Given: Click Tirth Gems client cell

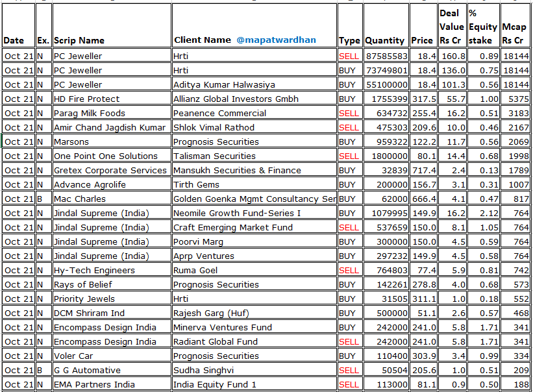Looking at the screenshot, I should pyautogui.click(x=254, y=184).
